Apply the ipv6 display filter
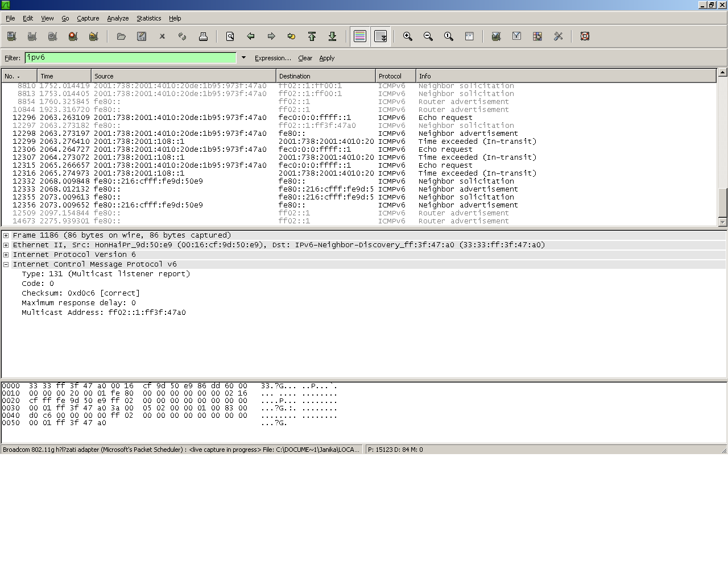This screenshot has height=582, width=728. click(327, 57)
